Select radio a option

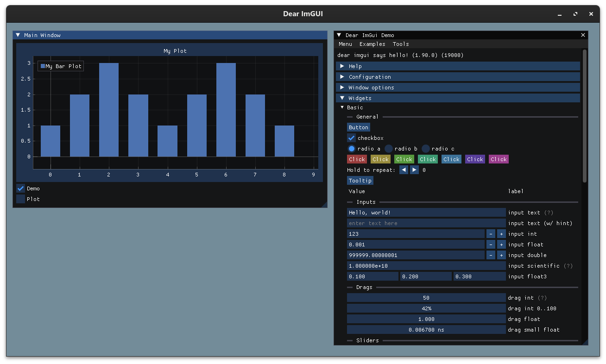[x=351, y=149]
